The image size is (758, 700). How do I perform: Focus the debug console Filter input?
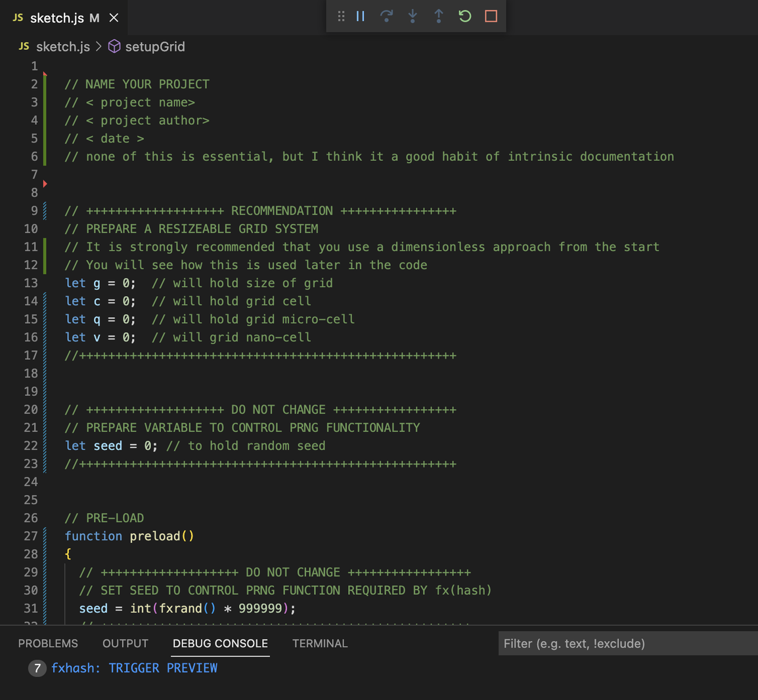click(628, 644)
